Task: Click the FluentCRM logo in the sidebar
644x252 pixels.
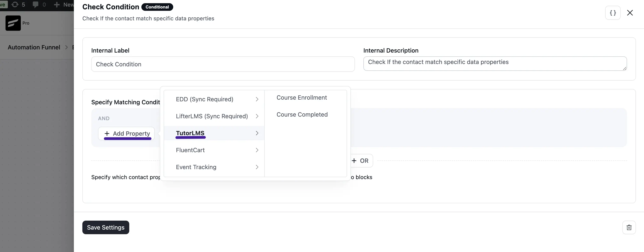Action: coord(13,23)
